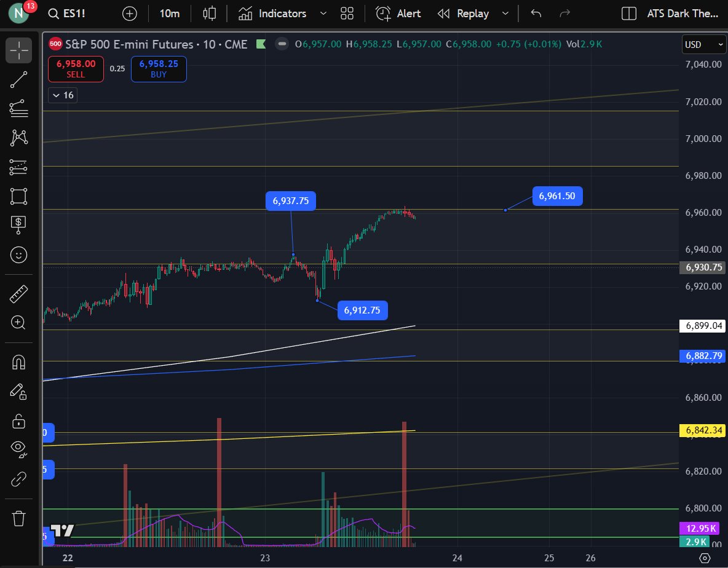Click the 0.25 spread value
The width and height of the screenshot is (728, 568).
point(117,69)
